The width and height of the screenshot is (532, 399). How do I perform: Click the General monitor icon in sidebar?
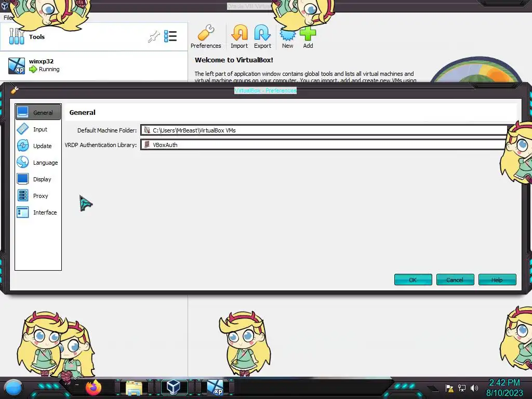point(23,112)
